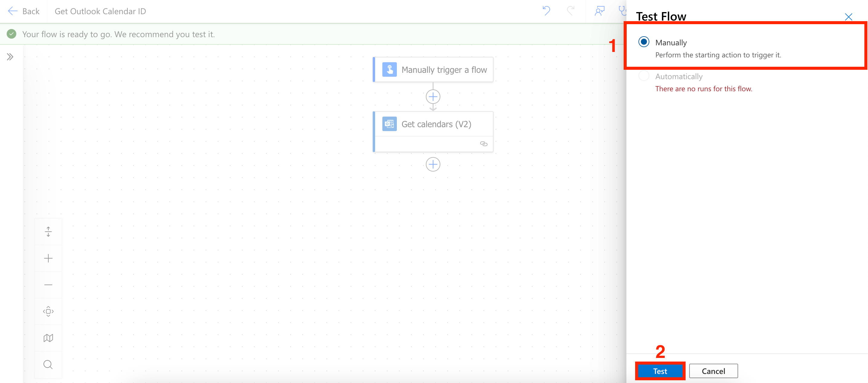
Task: Select the Manually radio button
Action: pyautogui.click(x=644, y=42)
